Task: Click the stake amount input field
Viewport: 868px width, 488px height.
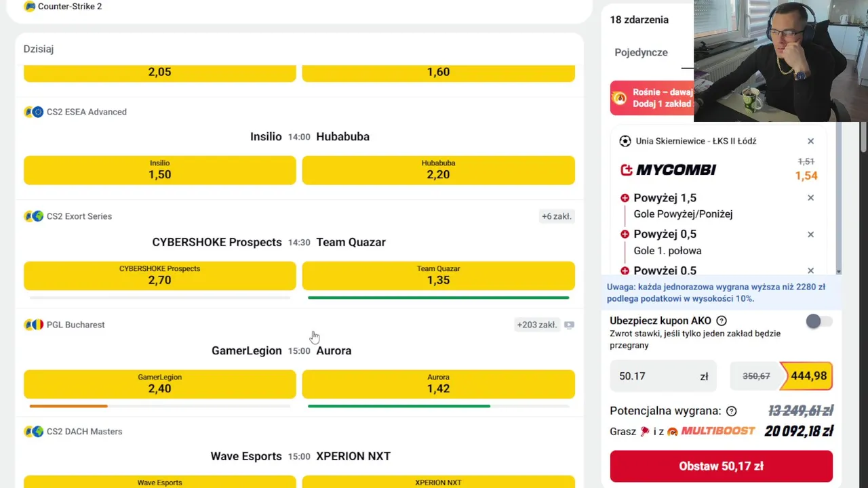Action: click(x=663, y=376)
